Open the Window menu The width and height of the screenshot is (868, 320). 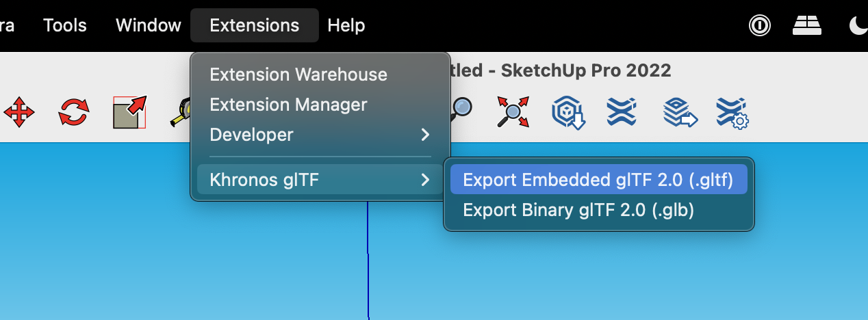tap(149, 26)
